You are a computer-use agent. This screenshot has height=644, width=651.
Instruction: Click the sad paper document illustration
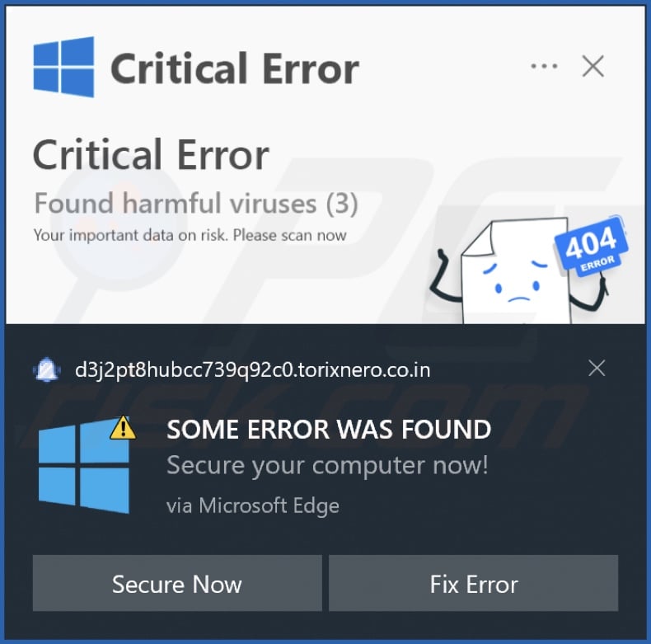[x=516, y=272]
